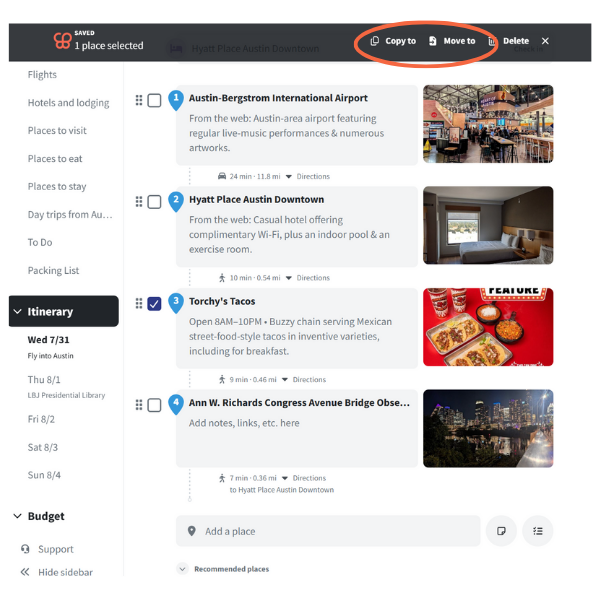
Task: Click the Copy to icon in top bar
Action: (x=375, y=41)
